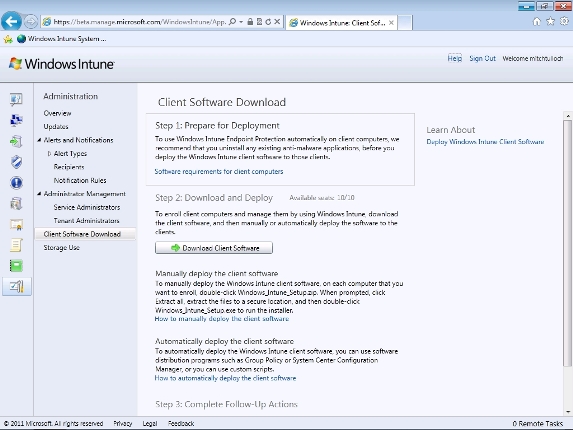
Task: Click the vertical scrollbar thumb
Action: [568, 243]
